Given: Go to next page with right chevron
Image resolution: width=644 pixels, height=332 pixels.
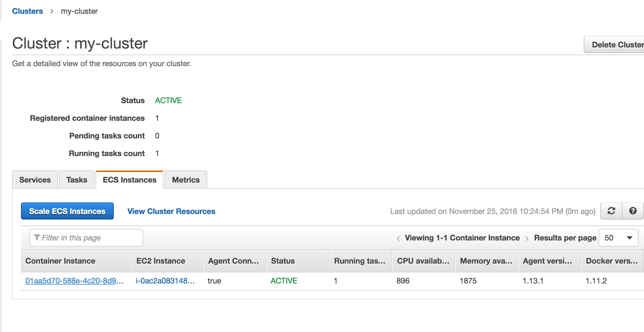Looking at the screenshot, I should pos(527,238).
